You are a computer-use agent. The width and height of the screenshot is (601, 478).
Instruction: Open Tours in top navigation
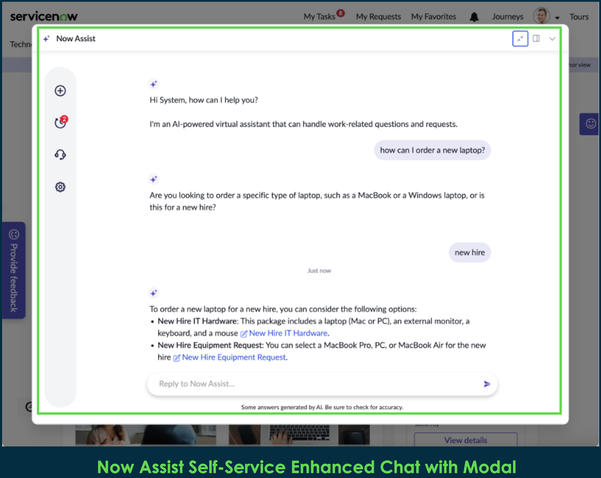(x=579, y=16)
